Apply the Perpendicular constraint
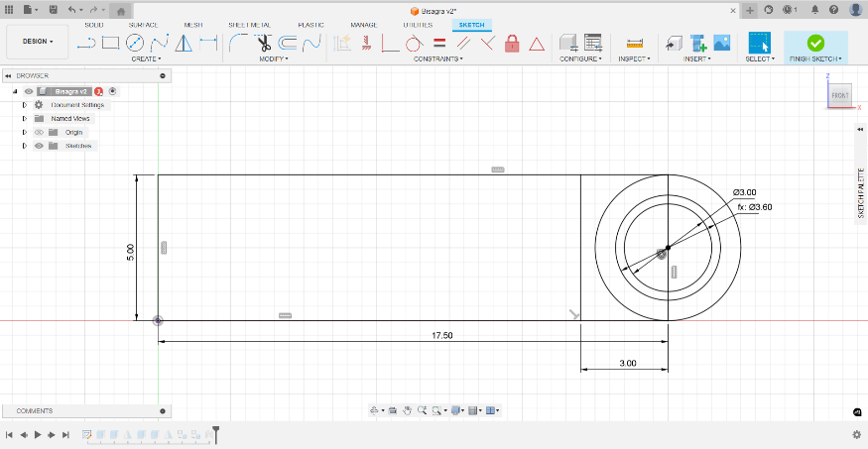Image resolution: width=868 pixels, height=449 pixels. (x=487, y=43)
